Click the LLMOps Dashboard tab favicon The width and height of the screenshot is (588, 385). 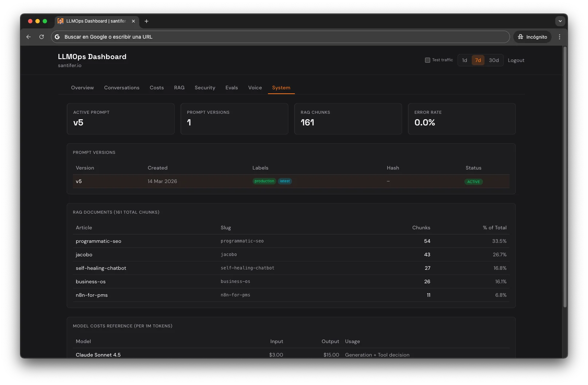(61, 21)
